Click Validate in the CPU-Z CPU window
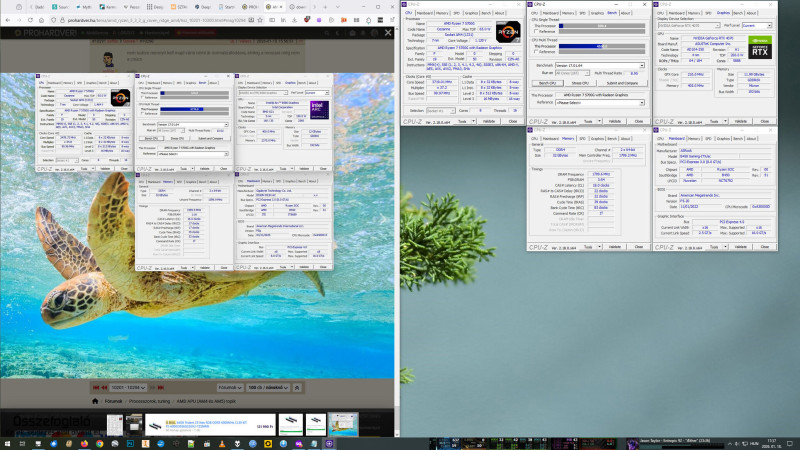 489,121
